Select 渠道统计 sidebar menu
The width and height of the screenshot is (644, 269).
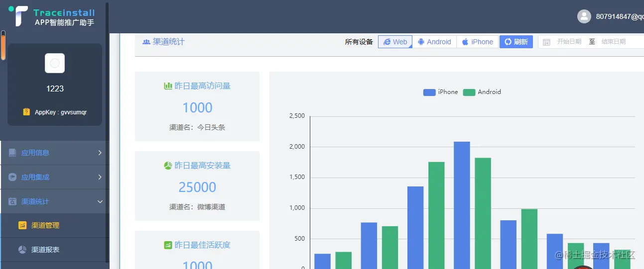click(x=54, y=201)
